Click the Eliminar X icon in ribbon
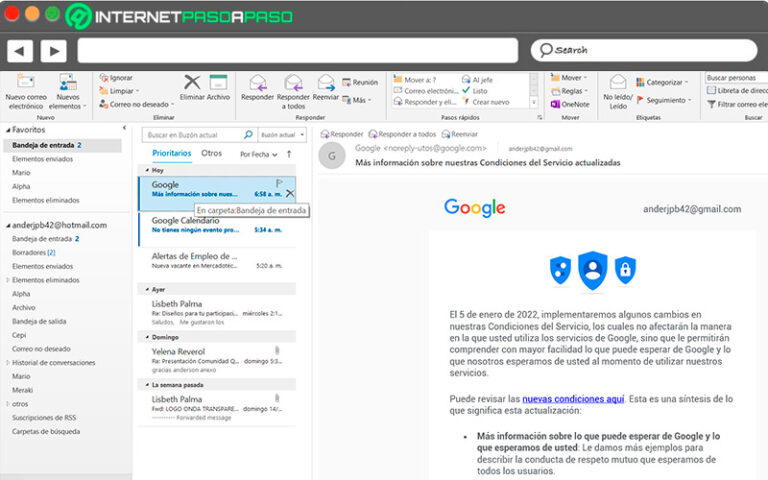The height and width of the screenshot is (480, 768). tap(192, 82)
